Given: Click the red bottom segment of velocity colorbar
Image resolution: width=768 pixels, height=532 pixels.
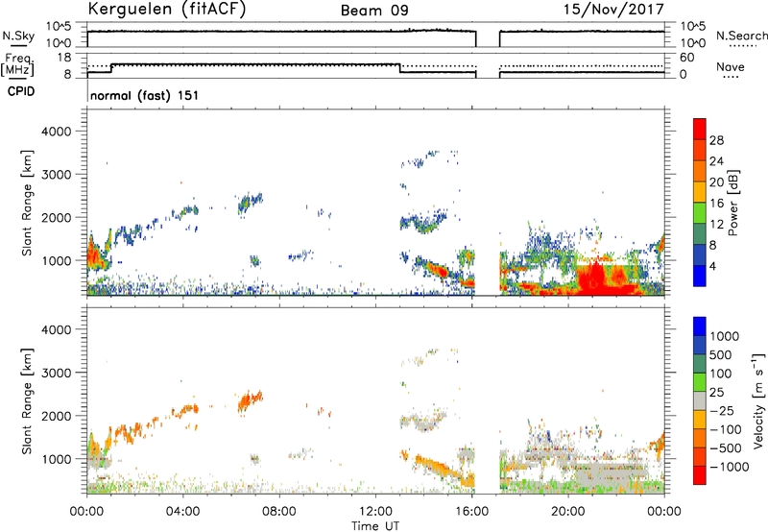Looking at the screenshot, I should (700, 475).
